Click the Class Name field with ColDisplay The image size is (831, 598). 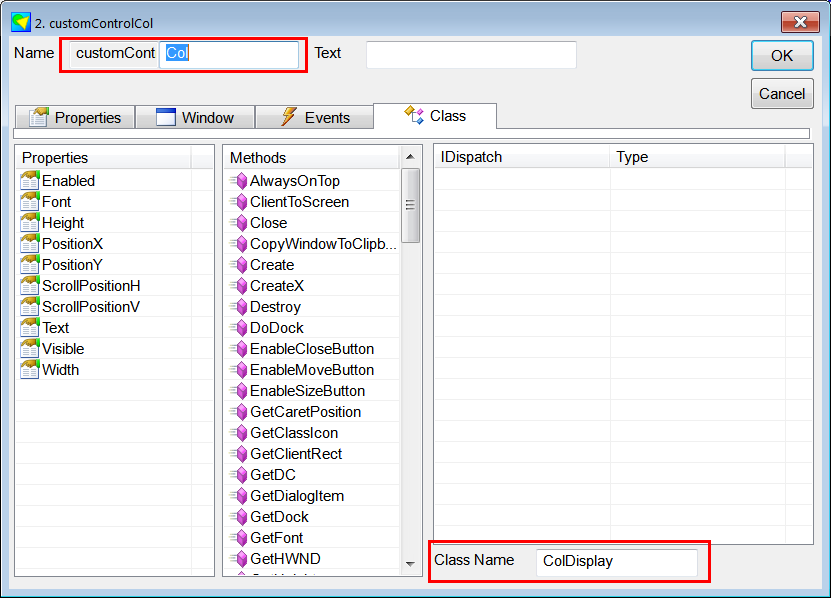[x=617, y=561]
